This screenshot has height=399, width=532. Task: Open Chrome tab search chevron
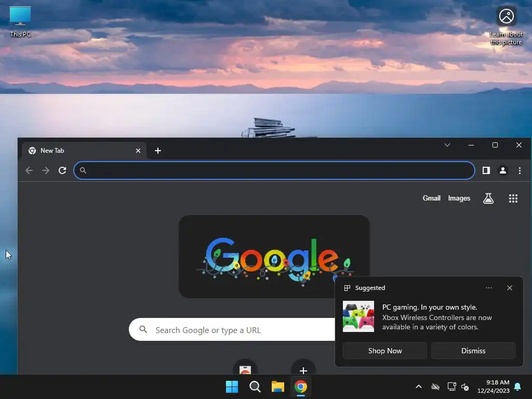[x=447, y=145]
